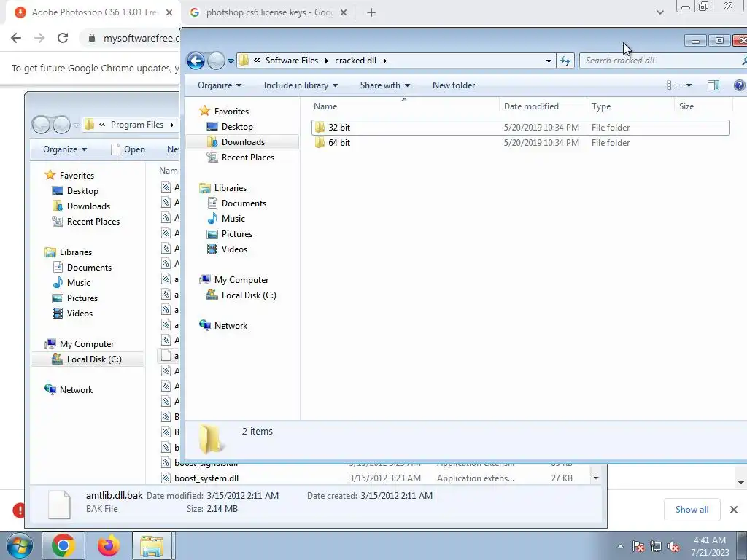
Task: Select Desktop in front window sidebar
Action: point(237,127)
